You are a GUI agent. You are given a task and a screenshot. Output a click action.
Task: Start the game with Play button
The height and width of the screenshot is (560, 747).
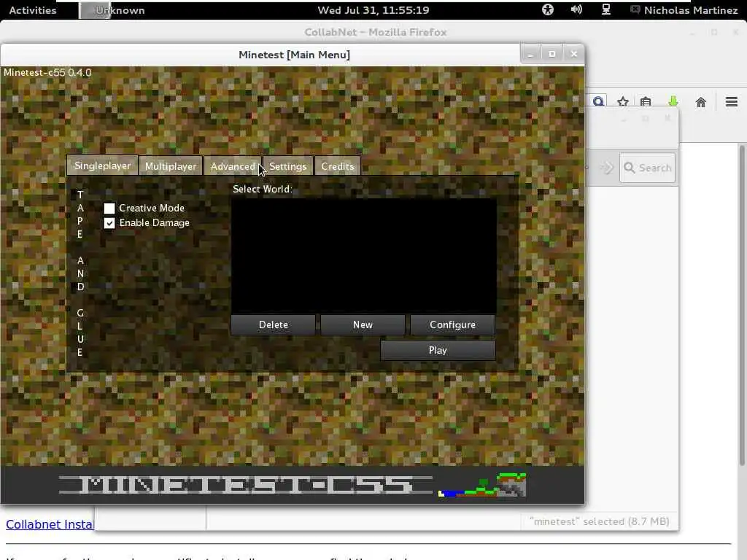[x=438, y=351]
